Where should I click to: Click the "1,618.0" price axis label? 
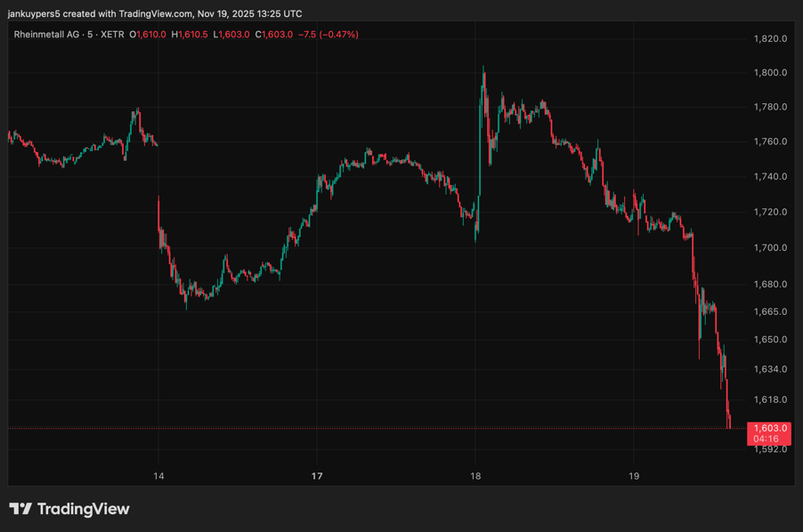click(770, 399)
